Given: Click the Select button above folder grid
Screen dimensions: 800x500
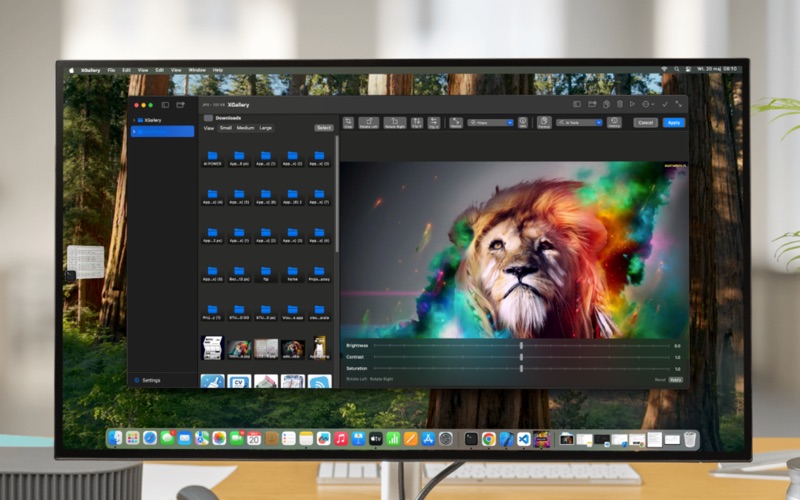Looking at the screenshot, I should pyautogui.click(x=324, y=128).
